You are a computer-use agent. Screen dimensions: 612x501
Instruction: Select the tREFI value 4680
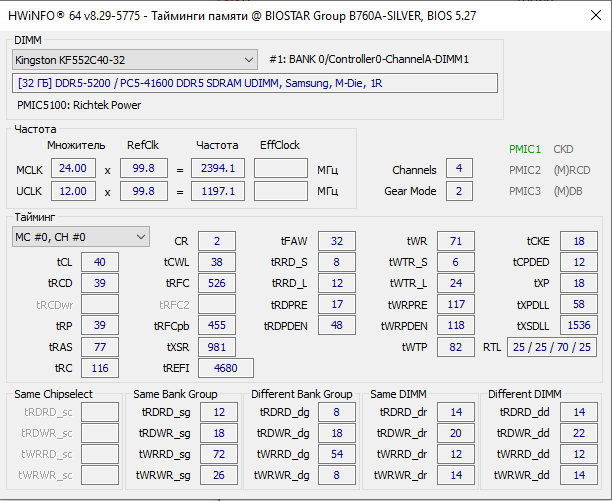tap(226, 367)
